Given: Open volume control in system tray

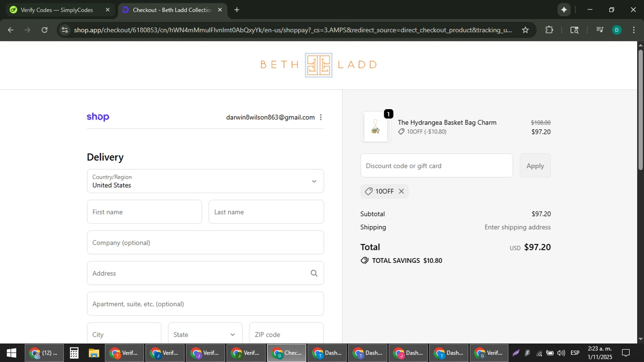Looking at the screenshot, I should point(561,353).
